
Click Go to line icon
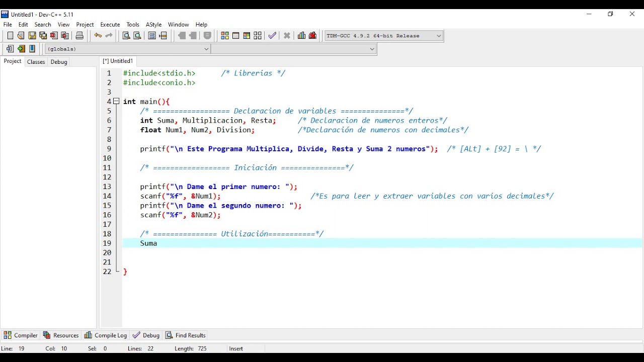pyautogui.click(x=163, y=36)
